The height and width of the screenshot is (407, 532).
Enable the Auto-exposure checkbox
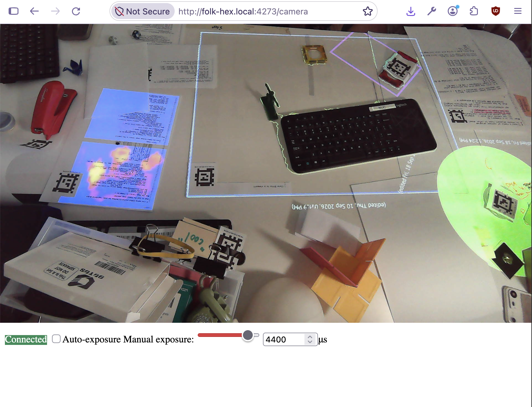56,339
